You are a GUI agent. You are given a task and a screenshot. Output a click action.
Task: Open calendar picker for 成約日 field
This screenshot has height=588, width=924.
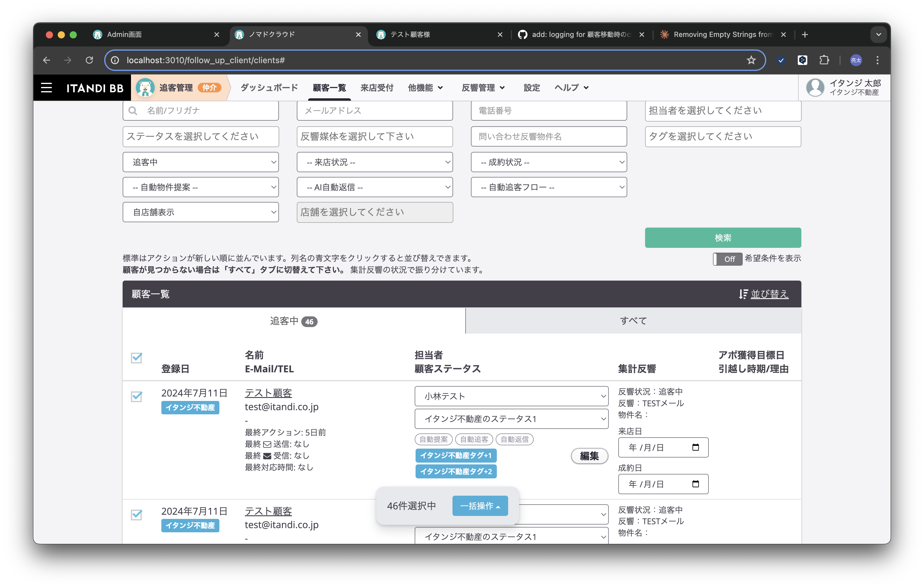coord(695,484)
